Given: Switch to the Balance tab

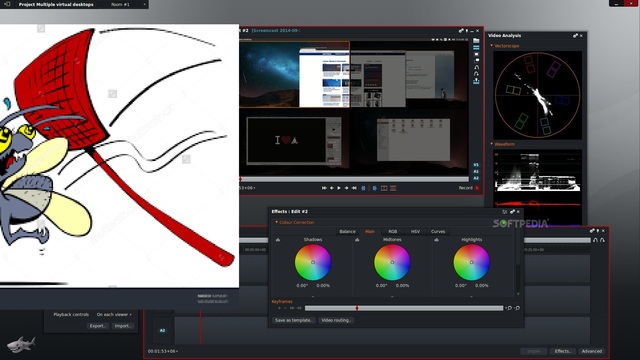Looking at the screenshot, I should [347, 231].
